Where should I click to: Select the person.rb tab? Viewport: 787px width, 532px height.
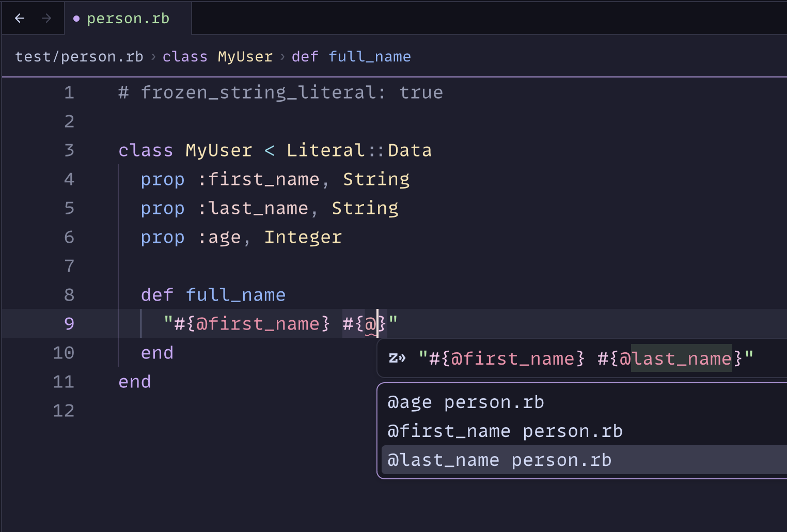click(128, 19)
